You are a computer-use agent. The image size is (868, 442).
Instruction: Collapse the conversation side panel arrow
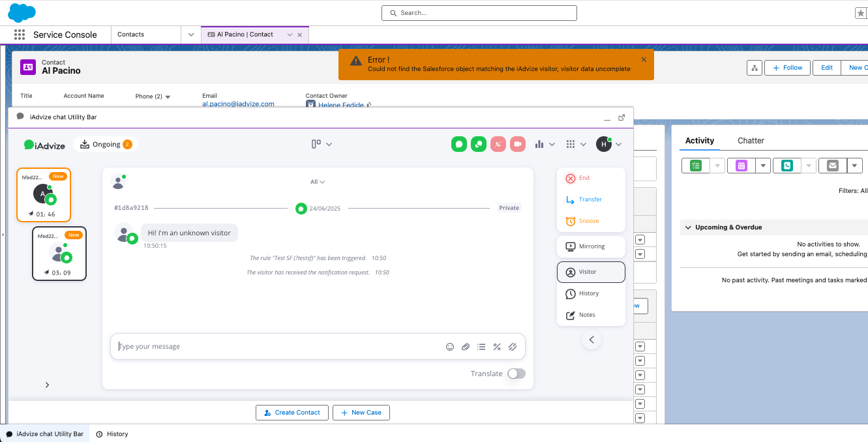coord(591,340)
